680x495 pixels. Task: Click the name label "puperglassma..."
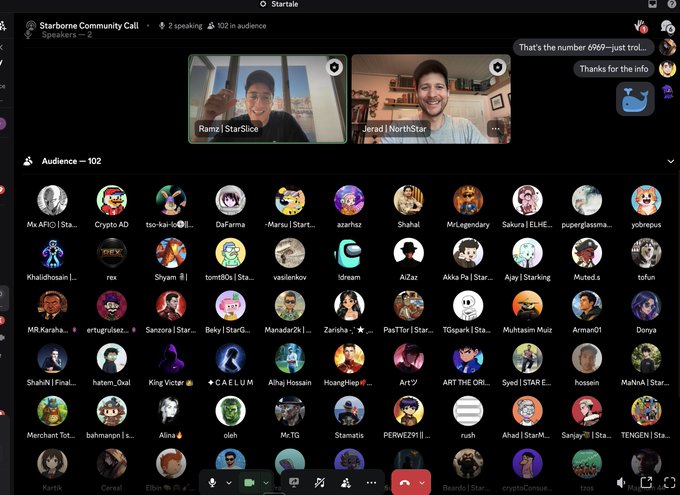point(586,225)
